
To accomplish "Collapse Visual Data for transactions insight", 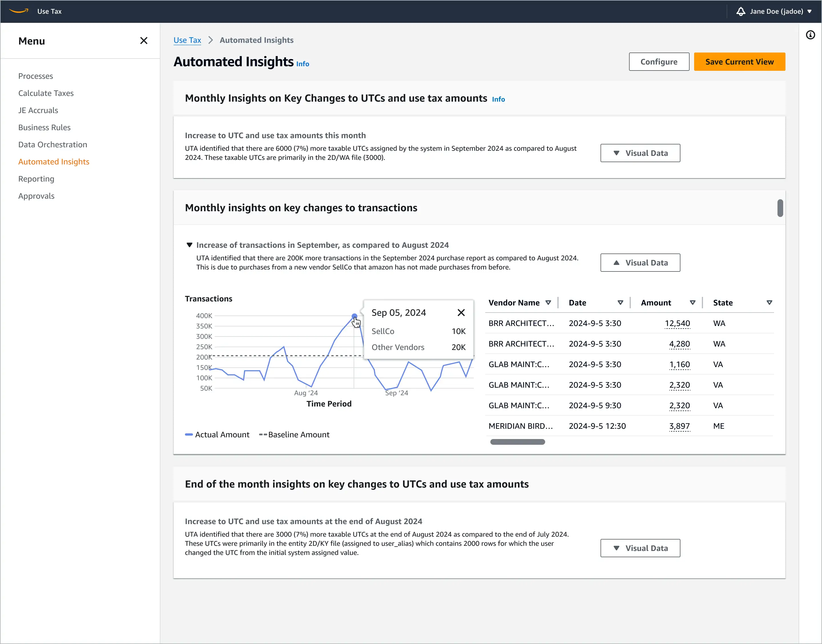I will 640,263.
